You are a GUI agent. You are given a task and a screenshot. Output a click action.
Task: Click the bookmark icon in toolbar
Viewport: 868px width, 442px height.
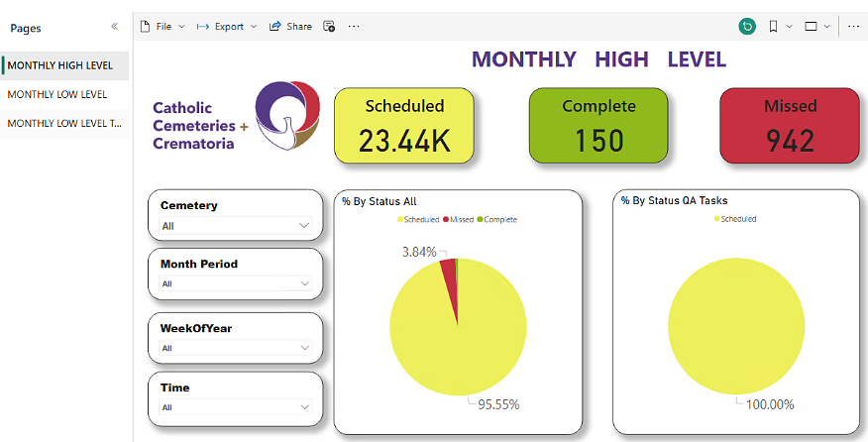(x=773, y=27)
